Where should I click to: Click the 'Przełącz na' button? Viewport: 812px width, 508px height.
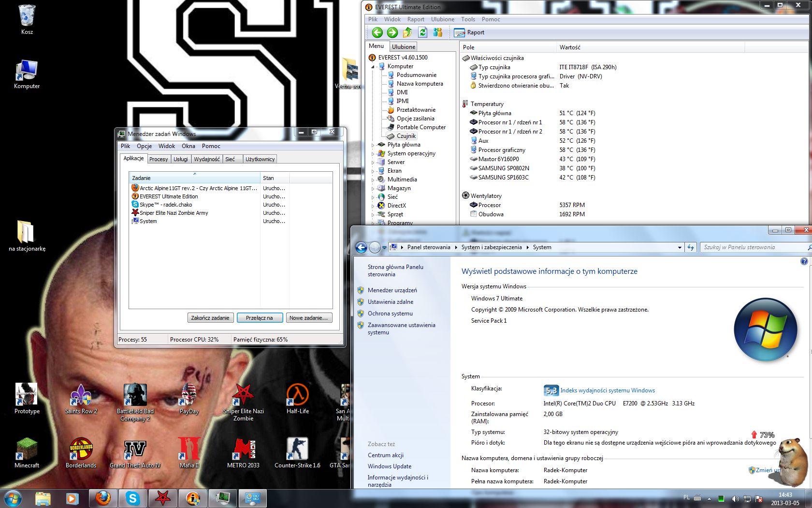260,318
